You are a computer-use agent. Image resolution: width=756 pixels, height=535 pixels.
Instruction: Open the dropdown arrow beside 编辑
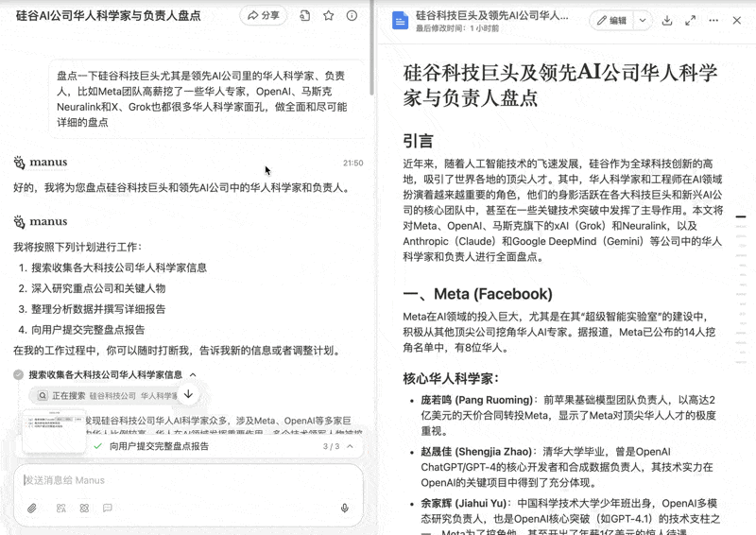[x=643, y=20]
